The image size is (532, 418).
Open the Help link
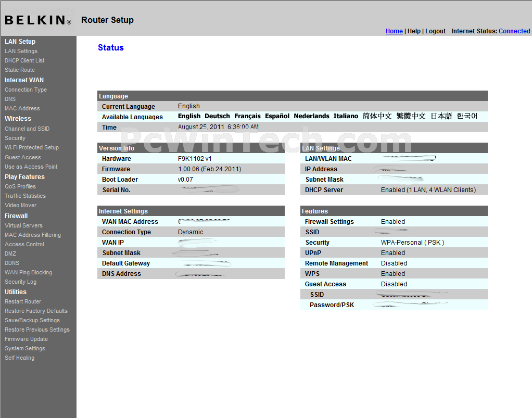414,31
